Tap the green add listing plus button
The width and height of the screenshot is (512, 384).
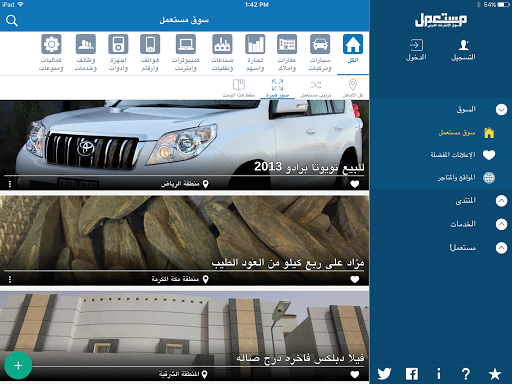pyautogui.click(x=18, y=365)
